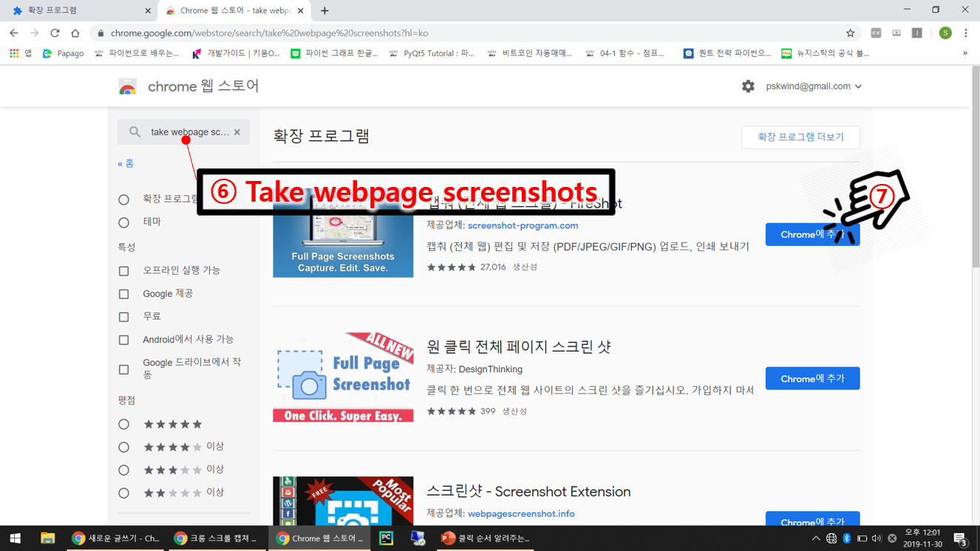Add 원 클릭 전체 페이지 extension to Chrome
980x551 pixels.
[812, 378]
